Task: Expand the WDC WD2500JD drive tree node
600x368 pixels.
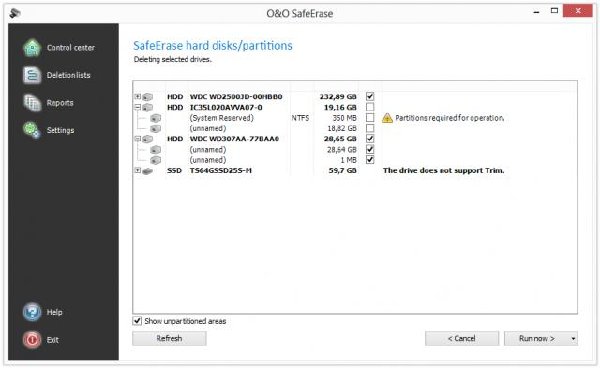Action: coord(138,96)
